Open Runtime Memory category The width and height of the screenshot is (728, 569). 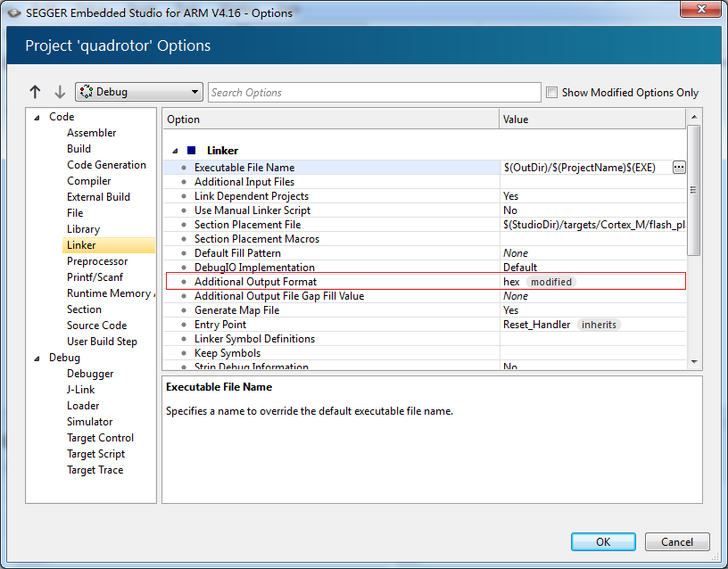pyautogui.click(x=111, y=293)
